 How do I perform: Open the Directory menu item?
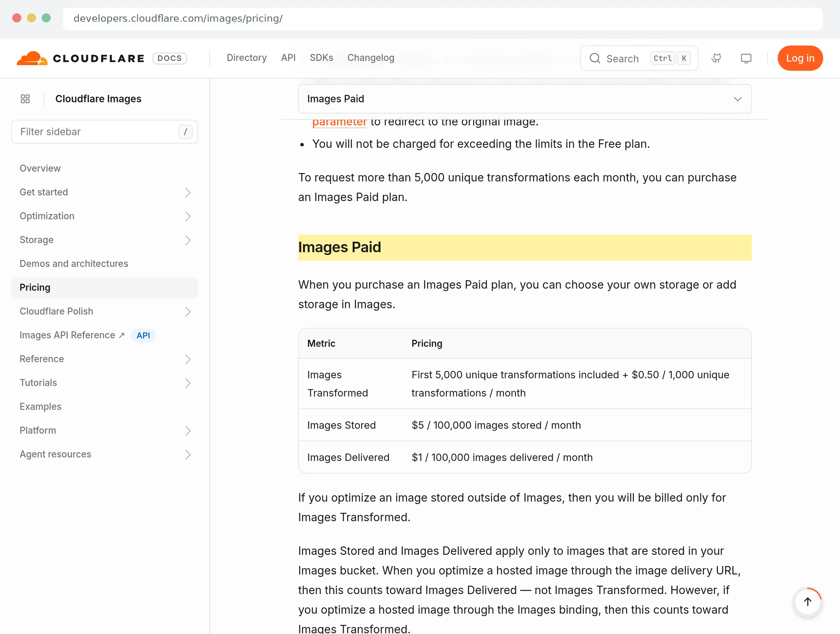click(246, 58)
